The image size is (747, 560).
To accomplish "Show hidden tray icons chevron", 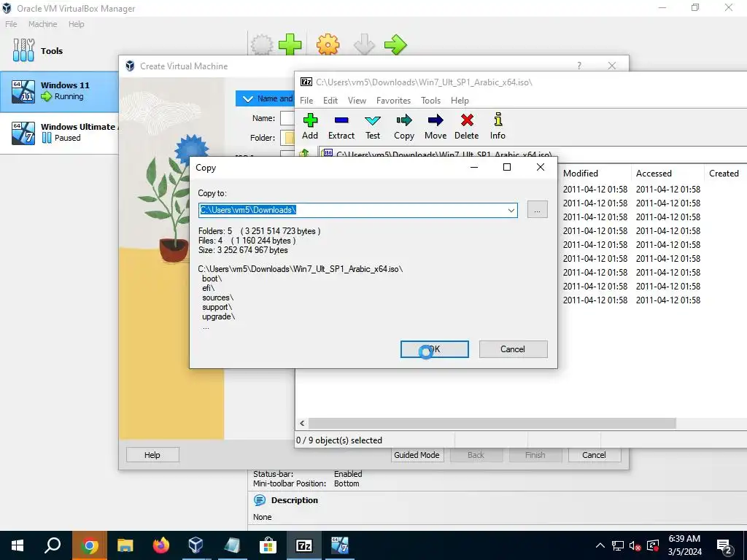I will [600, 545].
